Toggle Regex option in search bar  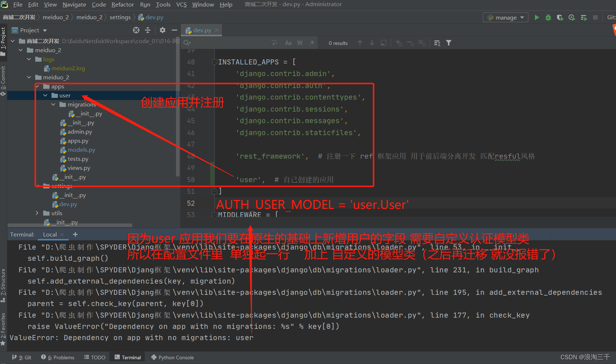(x=311, y=43)
